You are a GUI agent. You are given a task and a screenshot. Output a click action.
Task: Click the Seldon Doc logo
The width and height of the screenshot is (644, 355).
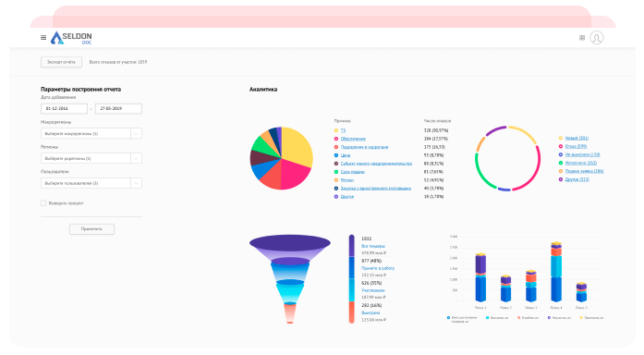pyautogui.click(x=71, y=38)
